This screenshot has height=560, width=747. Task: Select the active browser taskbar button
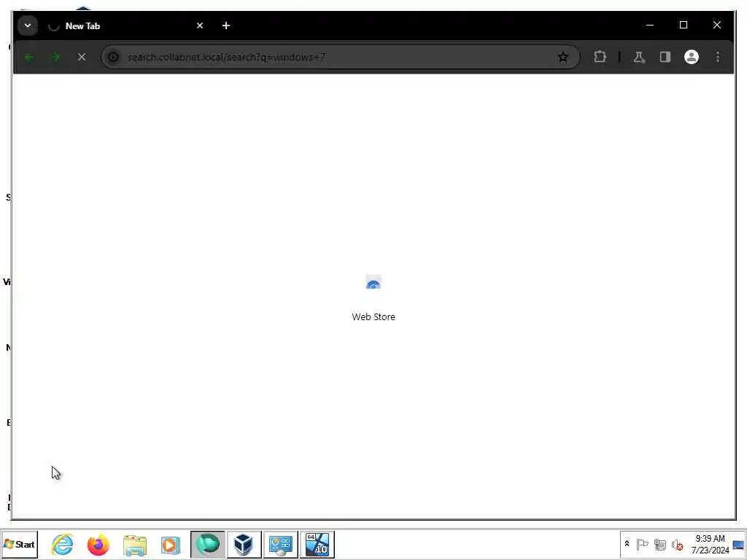(208, 544)
